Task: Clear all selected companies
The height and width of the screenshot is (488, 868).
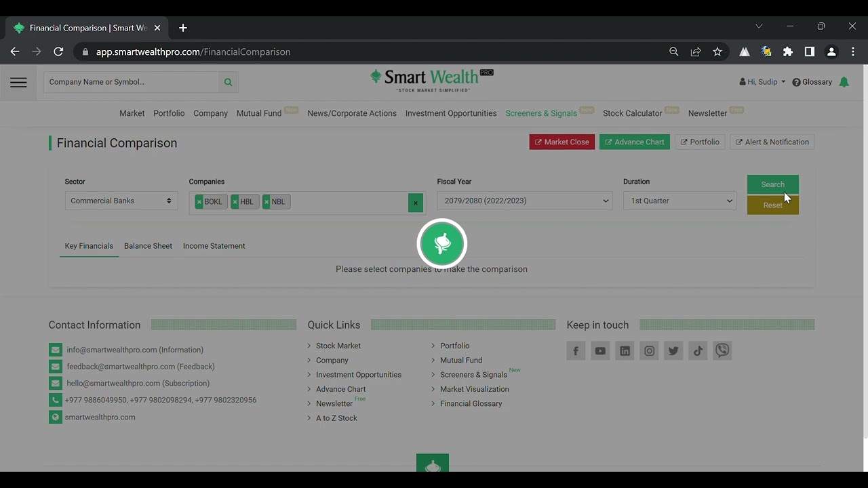Action: [x=416, y=203]
